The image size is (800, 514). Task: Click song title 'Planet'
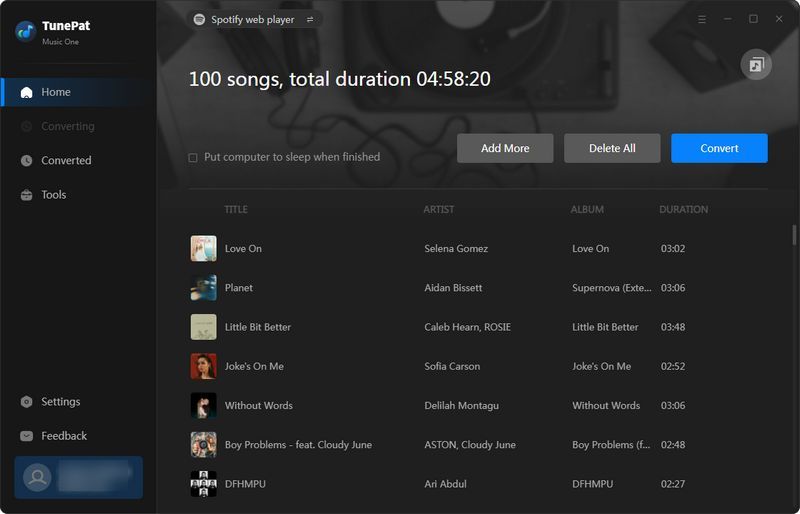pos(239,288)
